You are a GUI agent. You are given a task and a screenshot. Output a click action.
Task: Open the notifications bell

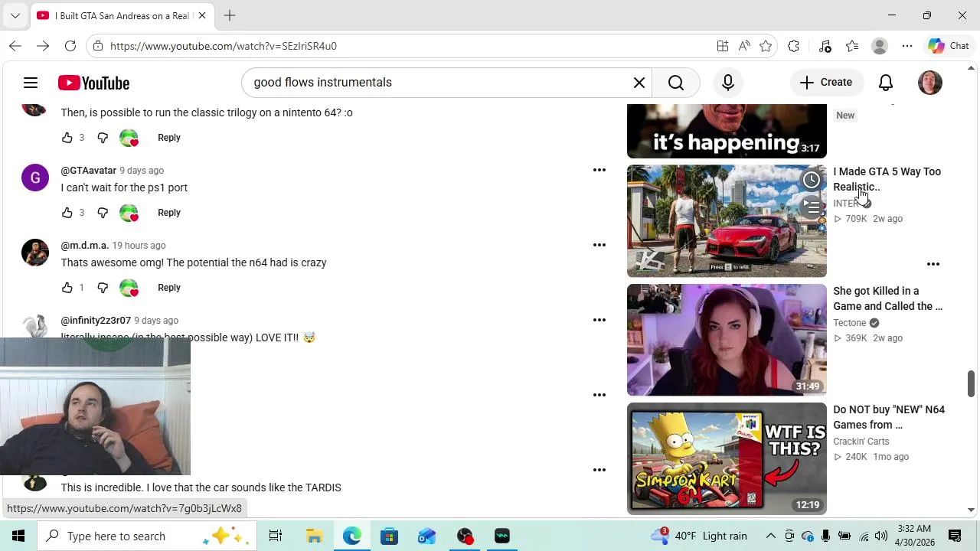click(x=886, y=83)
